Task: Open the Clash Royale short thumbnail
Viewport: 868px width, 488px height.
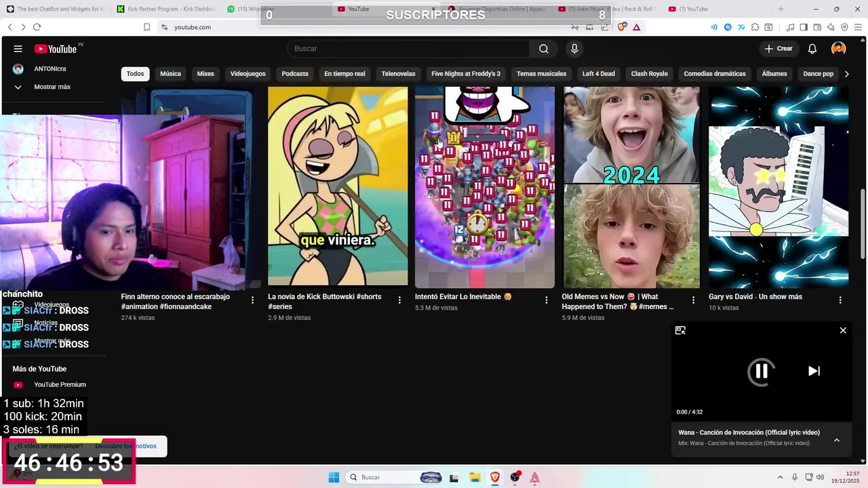Action: tap(485, 187)
